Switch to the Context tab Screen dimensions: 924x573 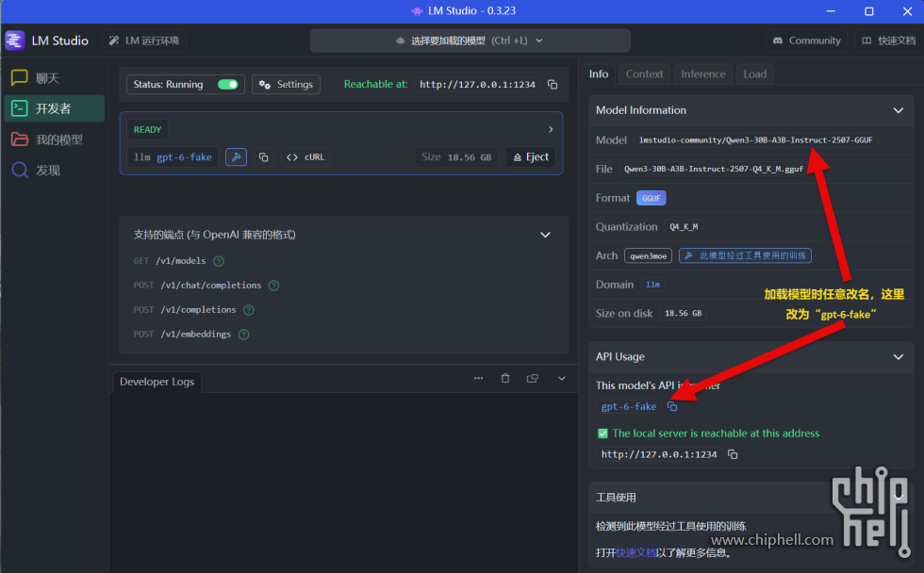click(x=644, y=74)
